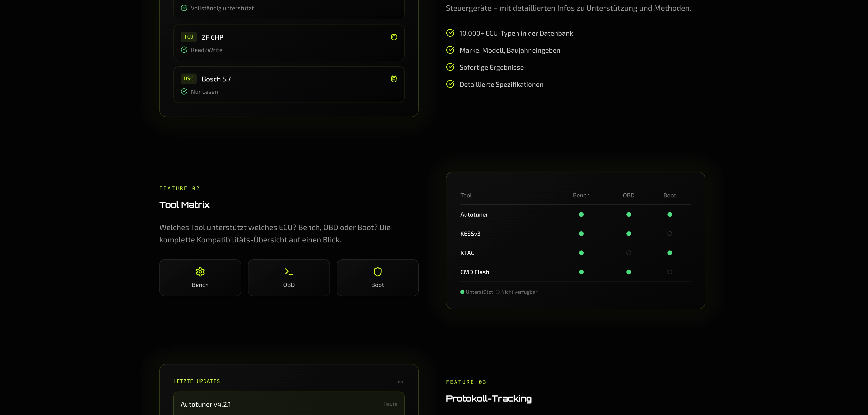868x415 pixels.
Task: Click the OBD column header
Action: (x=629, y=195)
